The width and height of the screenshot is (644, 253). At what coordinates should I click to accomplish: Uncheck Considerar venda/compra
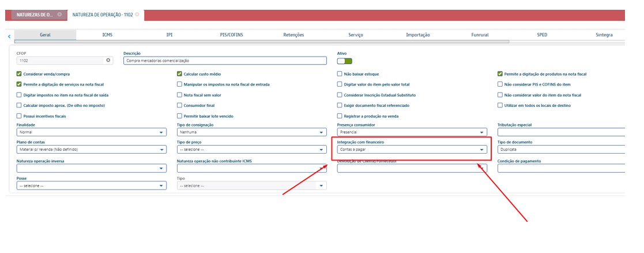tap(19, 74)
